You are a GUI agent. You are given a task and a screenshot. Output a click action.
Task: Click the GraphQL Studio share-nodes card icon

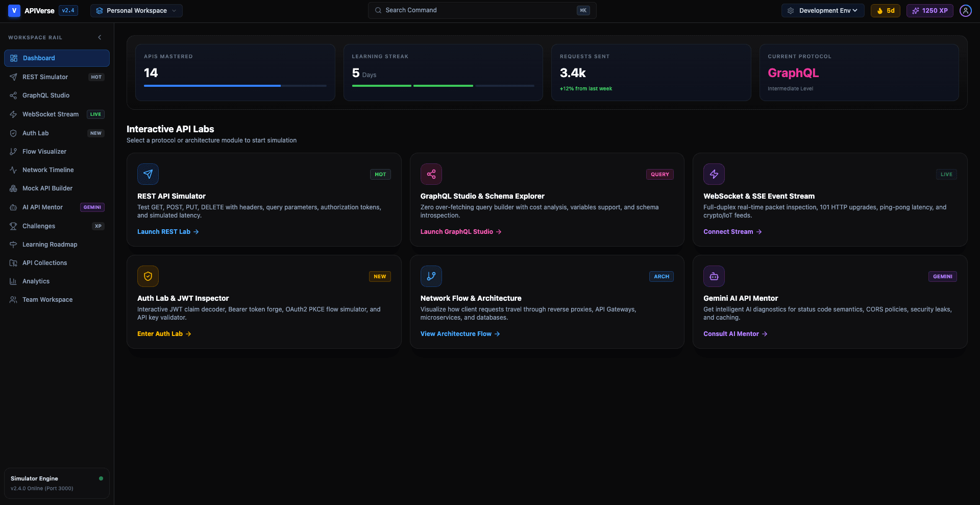pyautogui.click(x=431, y=174)
